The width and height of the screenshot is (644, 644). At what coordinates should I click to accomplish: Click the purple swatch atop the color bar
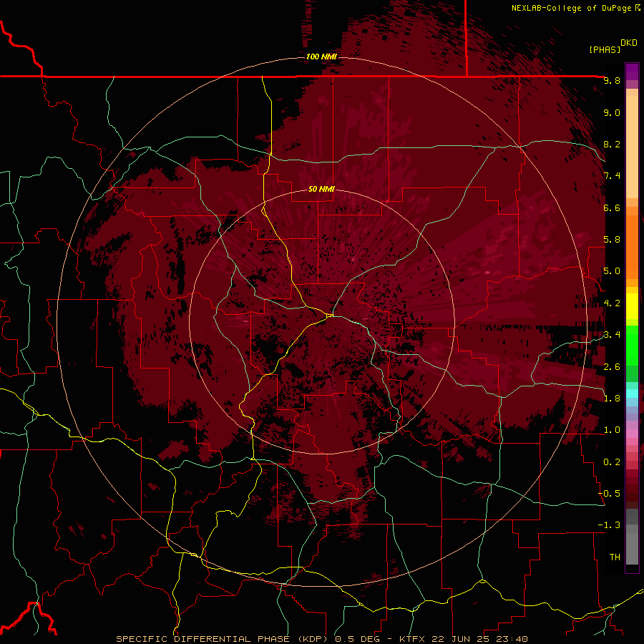pyautogui.click(x=632, y=72)
